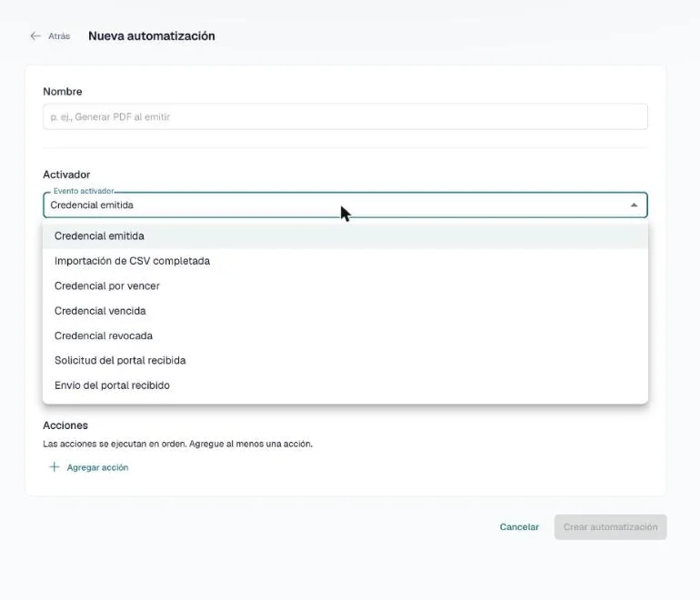Image resolution: width=700 pixels, height=600 pixels.
Task: Click the Activador section heading
Action: click(66, 175)
